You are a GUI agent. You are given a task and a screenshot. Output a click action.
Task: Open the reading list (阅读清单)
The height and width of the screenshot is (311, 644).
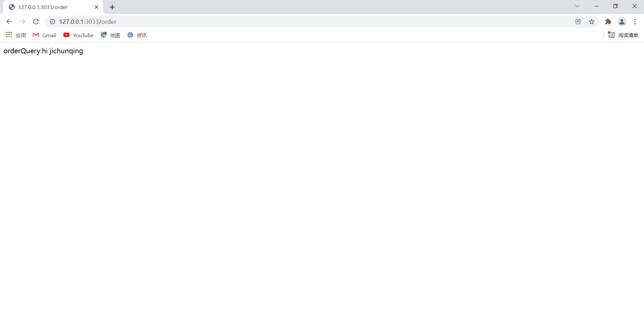(x=623, y=35)
